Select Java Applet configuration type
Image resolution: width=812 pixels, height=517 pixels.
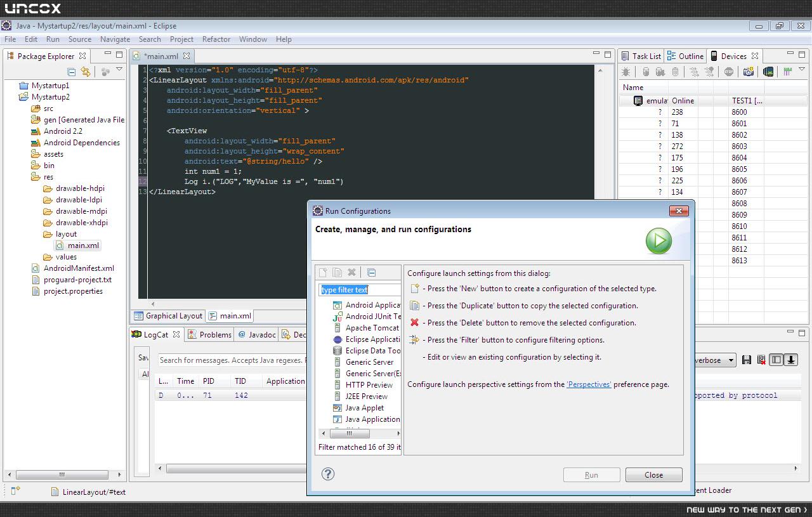coord(359,407)
